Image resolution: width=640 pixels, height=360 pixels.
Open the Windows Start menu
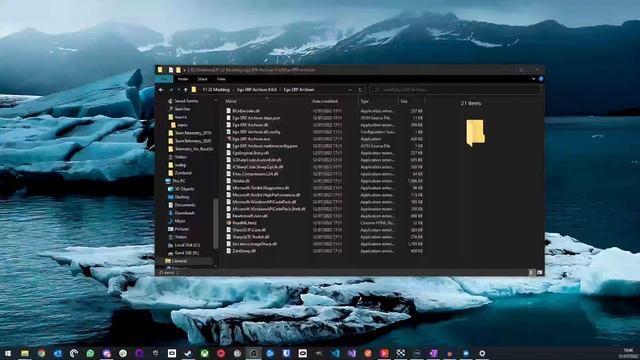(x=8, y=353)
